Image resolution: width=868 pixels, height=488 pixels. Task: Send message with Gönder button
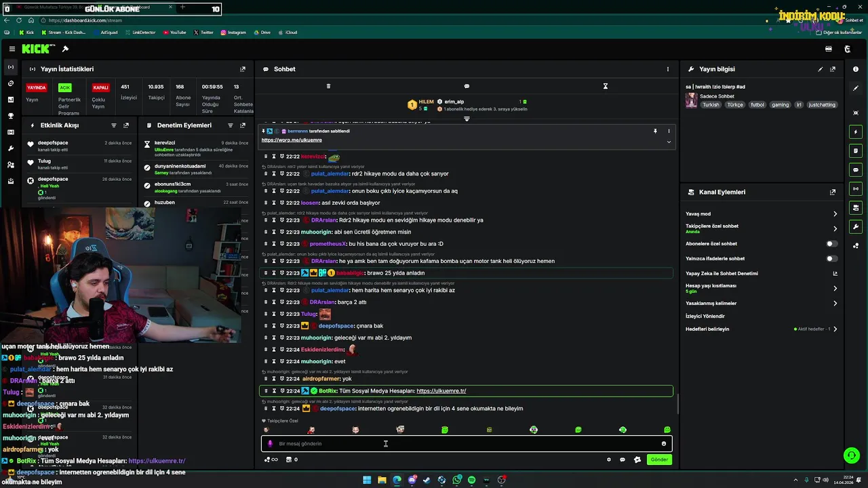659,460
